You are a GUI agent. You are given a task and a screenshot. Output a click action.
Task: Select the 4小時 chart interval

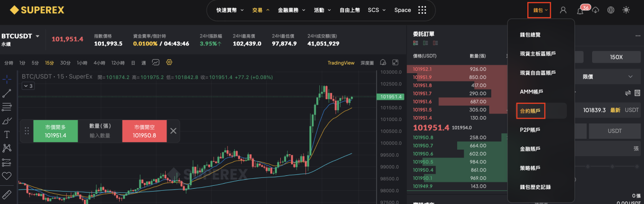(99, 63)
